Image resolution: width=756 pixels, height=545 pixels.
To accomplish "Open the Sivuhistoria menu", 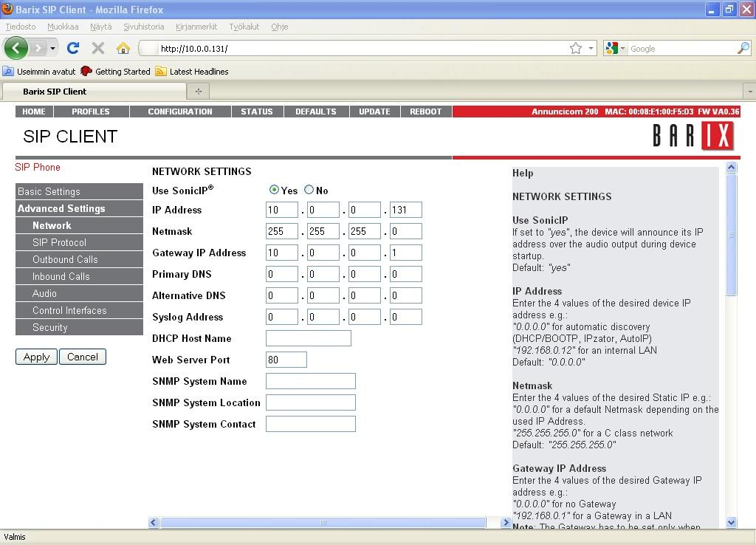I will tap(144, 27).
